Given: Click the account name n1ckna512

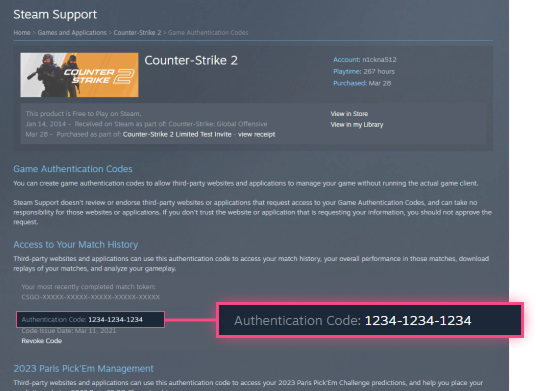Looking at the screenshot, I should pyautogui.click(x=379, y=60).
